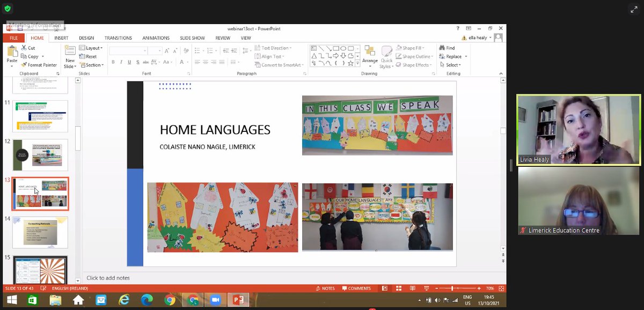This screenshot has width=644, height=310.
Task: Click Convert to SmartArt button
Action: click(x=278, y=65)
